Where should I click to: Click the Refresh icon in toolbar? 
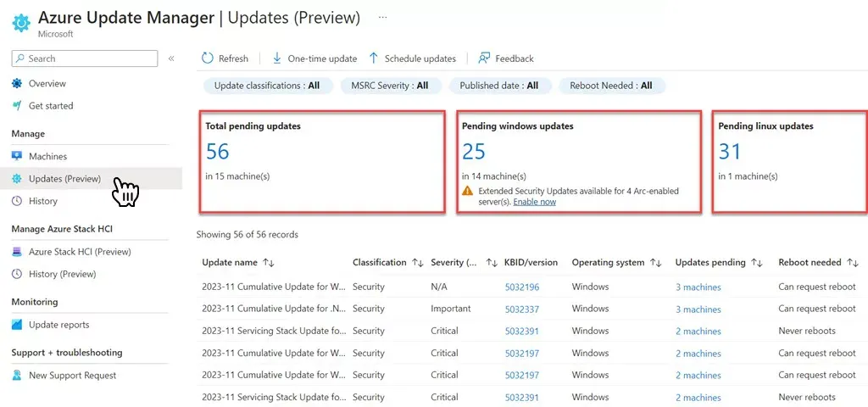tap(208, 59)
